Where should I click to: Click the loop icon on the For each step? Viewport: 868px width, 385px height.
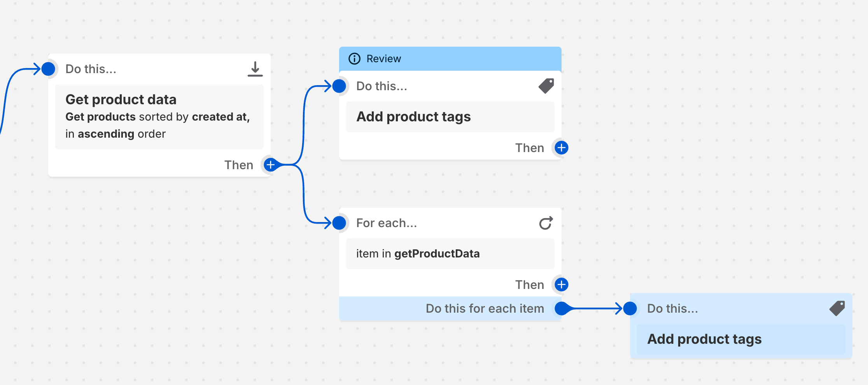point(546,223)
